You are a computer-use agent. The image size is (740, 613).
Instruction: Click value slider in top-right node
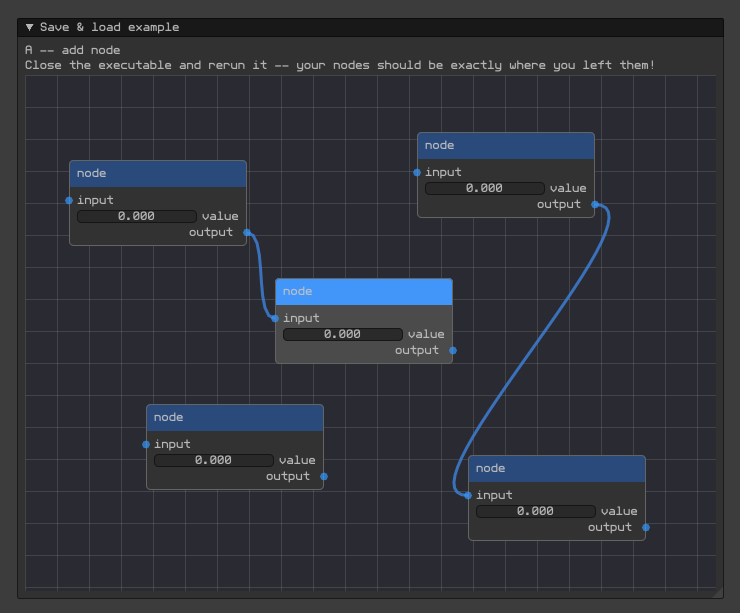point(485,188)
